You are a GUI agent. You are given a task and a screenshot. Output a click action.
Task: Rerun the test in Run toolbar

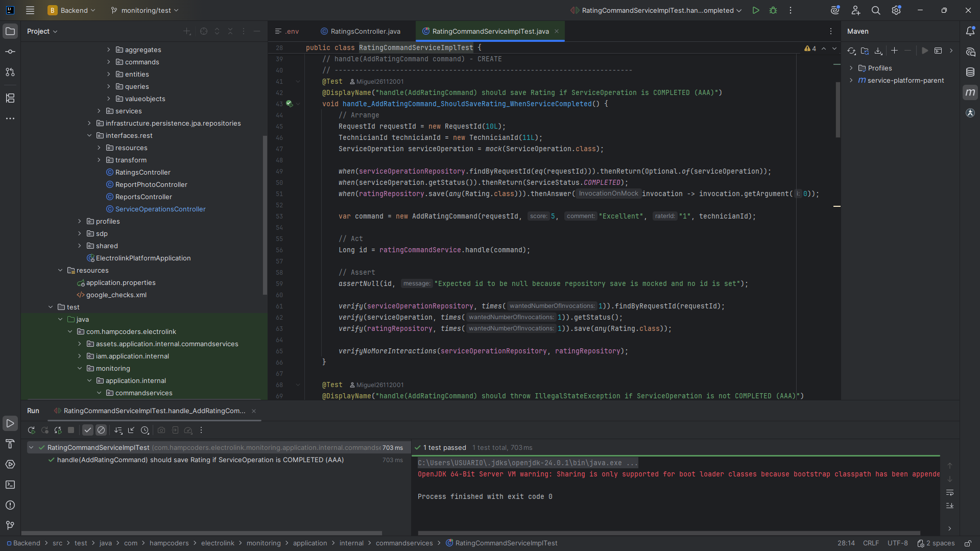32,430
